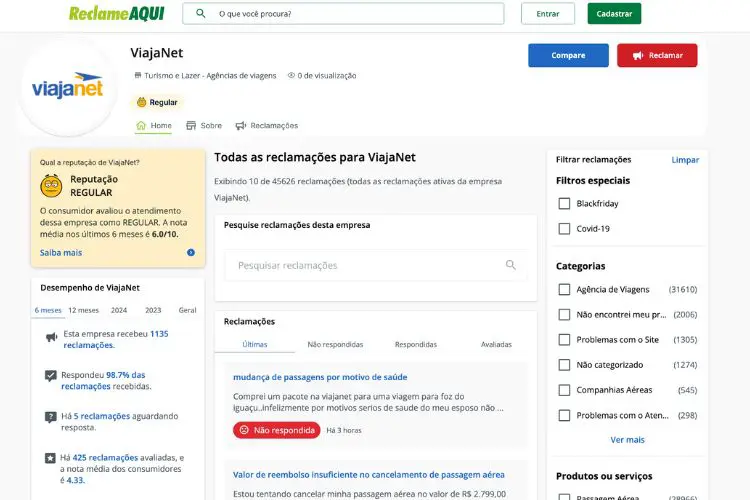Click the Reputação REGULAR face icon
This screenshot has width=750, height=500.
pos(51,186)
